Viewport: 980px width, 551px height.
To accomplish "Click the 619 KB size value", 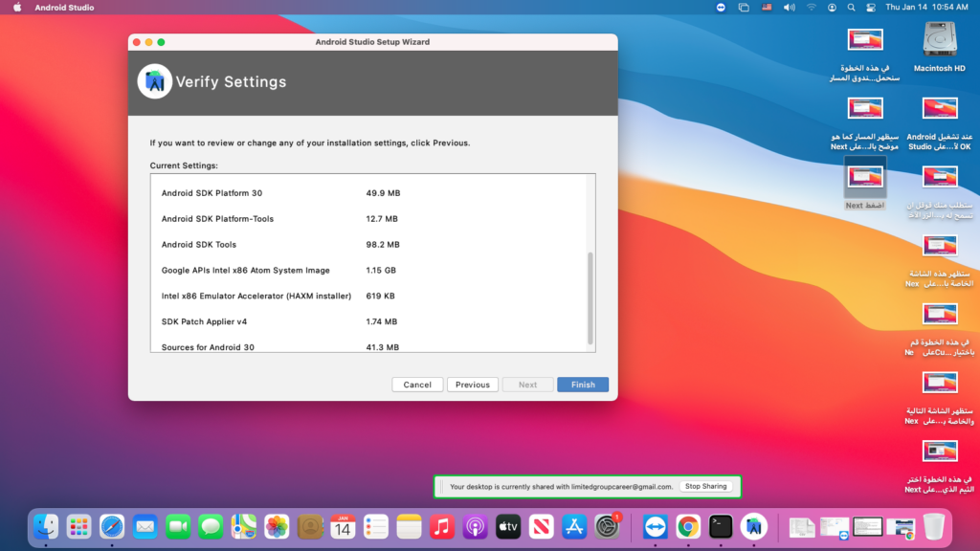I will click(x=380, y=296).
